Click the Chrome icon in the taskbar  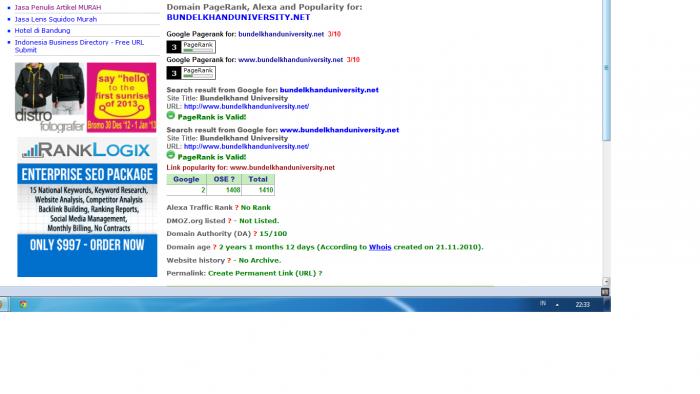pos(23,304)
